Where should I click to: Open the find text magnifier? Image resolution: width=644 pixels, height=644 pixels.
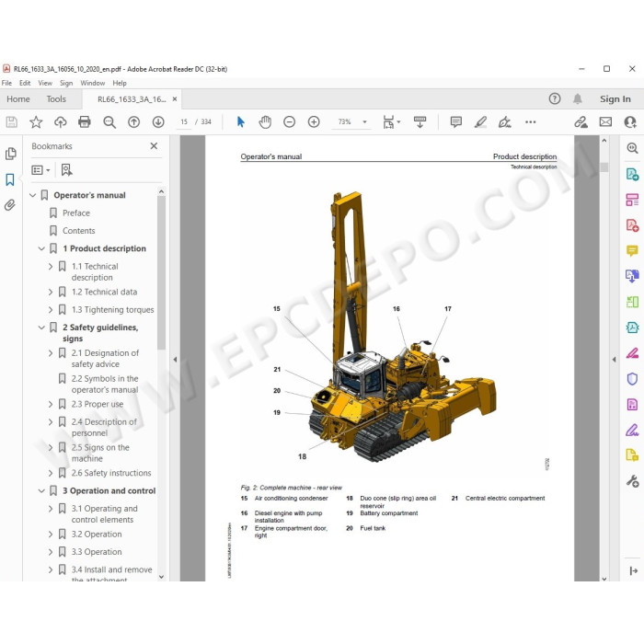point(109,122)
